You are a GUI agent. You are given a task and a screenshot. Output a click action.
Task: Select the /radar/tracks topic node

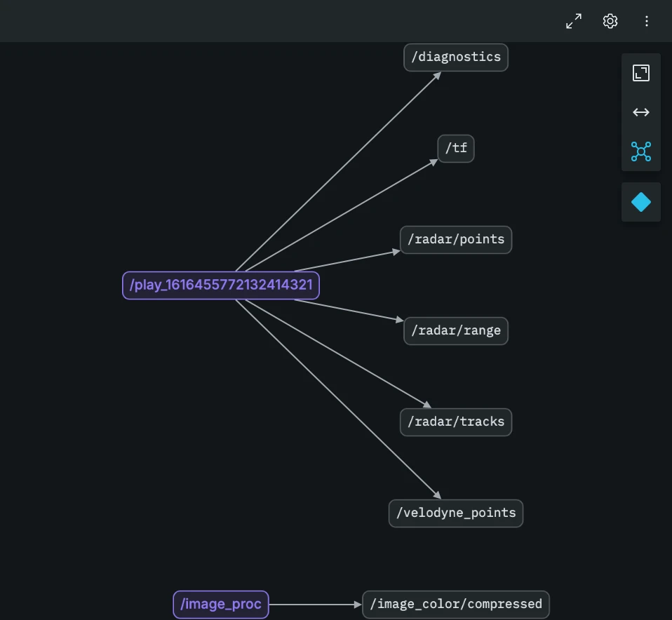pyautogui.click(x=455, y=422)
